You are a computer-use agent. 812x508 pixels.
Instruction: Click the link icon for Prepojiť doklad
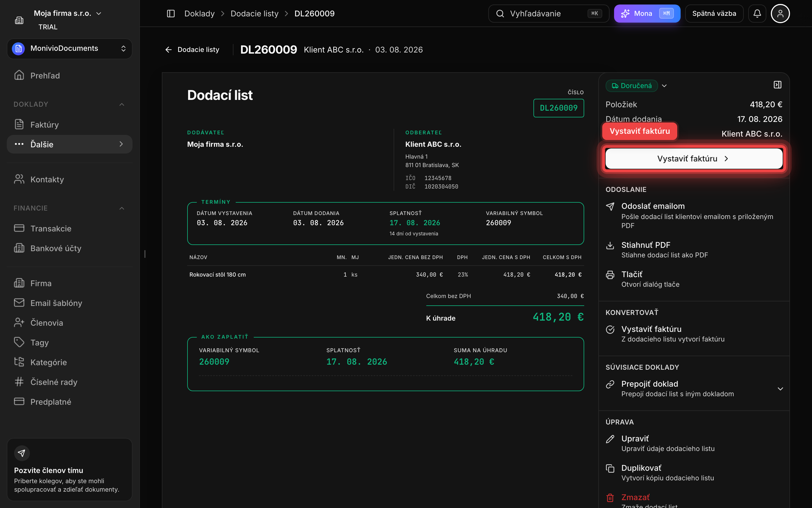point(610,384)
